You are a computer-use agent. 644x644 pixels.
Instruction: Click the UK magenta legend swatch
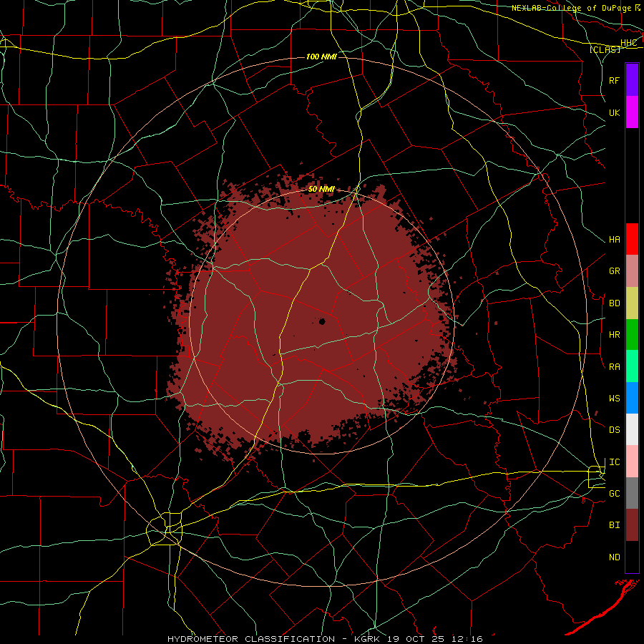pyautogui.click(x=632, y=112)
